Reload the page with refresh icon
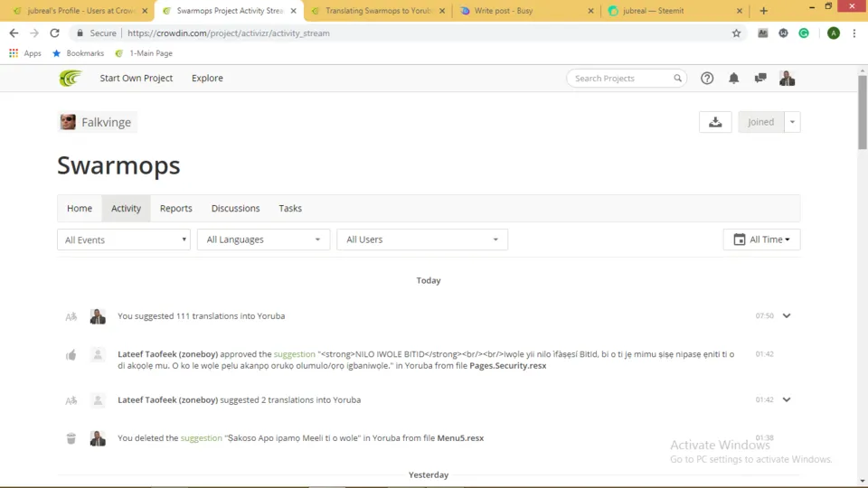Viewport: 868px width, 488px height. tap(54, 33)
